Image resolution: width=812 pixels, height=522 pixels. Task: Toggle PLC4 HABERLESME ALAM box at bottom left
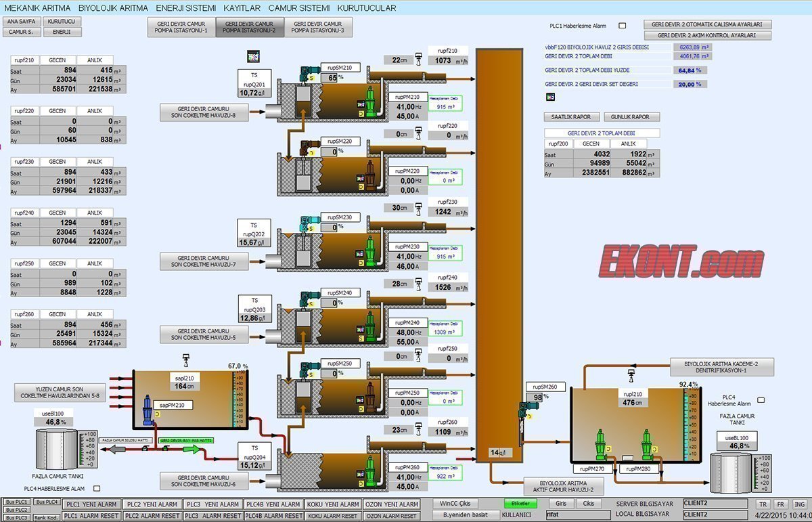pos(96,488)
